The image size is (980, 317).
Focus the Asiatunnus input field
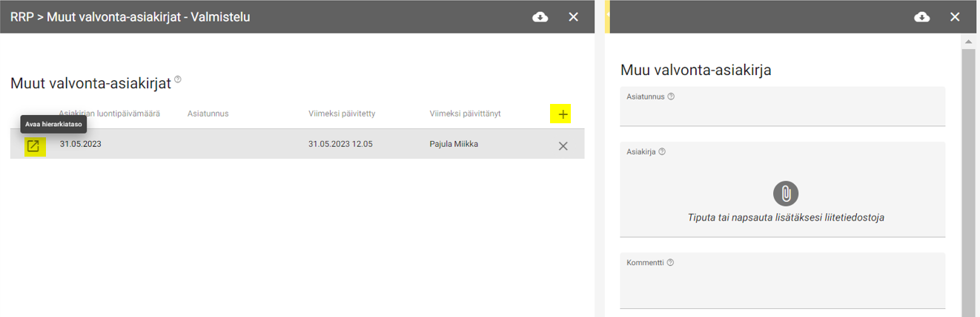[782, 114]
